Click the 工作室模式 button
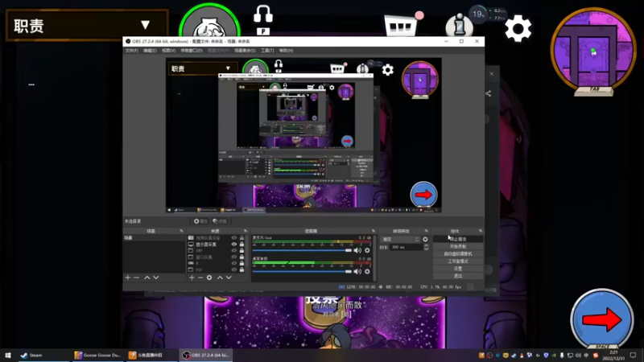Image resolution: width=644 pixels, height=362 pixels. pos(458,261)
